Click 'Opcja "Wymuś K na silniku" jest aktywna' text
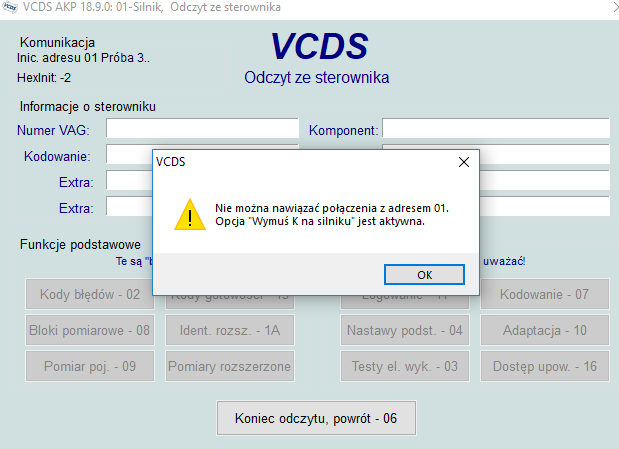This screenshot has width=619, height=449. 320,221
